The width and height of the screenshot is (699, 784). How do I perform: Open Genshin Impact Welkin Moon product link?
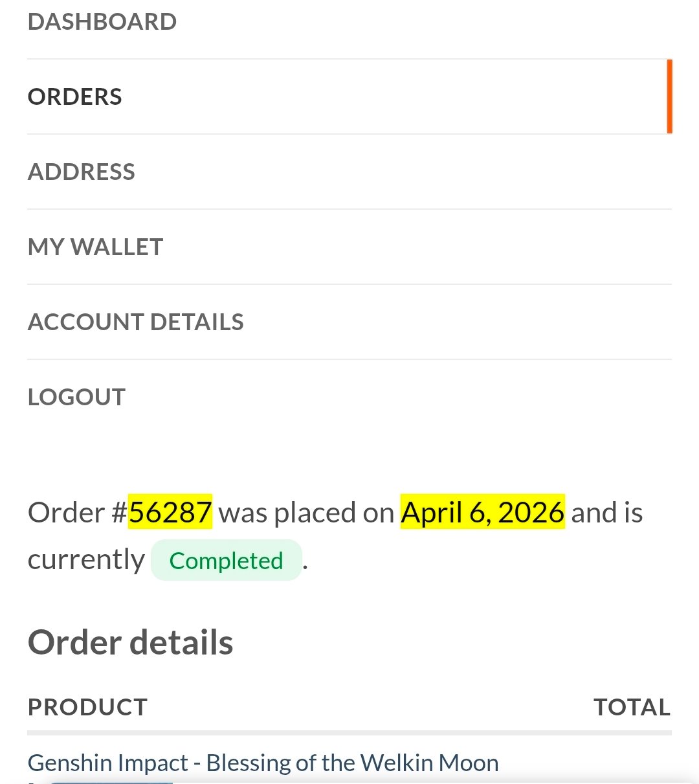(263, 763)
